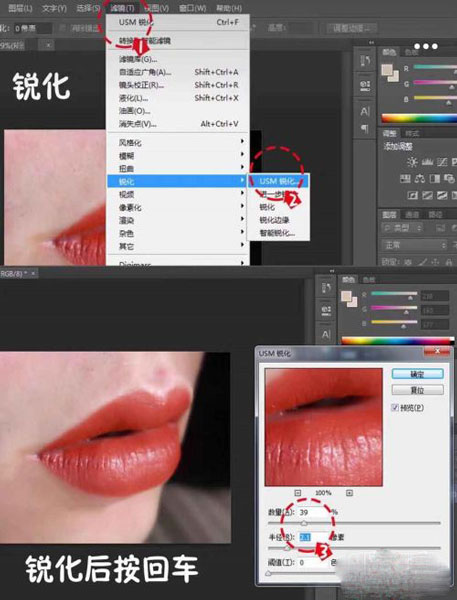This screenshot has width=457, height=600.
Task: Open 消失点(V)... filter
Action: pyautogui.click(x=178, y=124)
